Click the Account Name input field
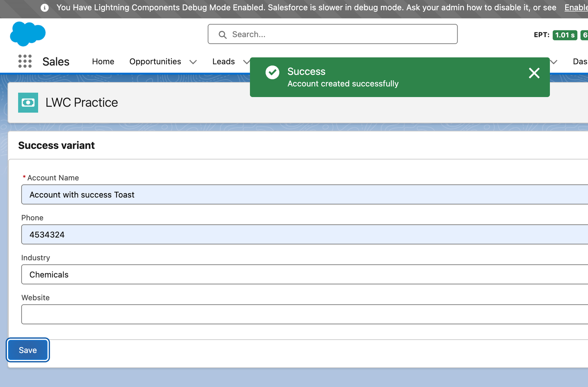Viewport: 588px width, 387px height. point(305,195)
